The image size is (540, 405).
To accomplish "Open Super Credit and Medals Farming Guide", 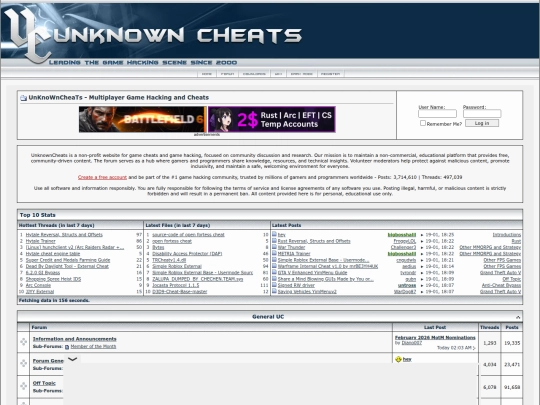I will pos(68,260).
